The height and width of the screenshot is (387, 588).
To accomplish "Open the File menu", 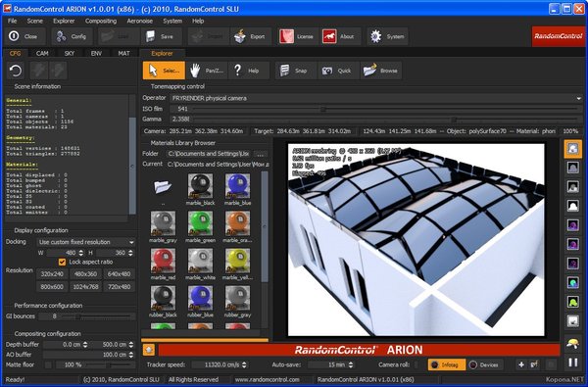I will coord(13,21).
